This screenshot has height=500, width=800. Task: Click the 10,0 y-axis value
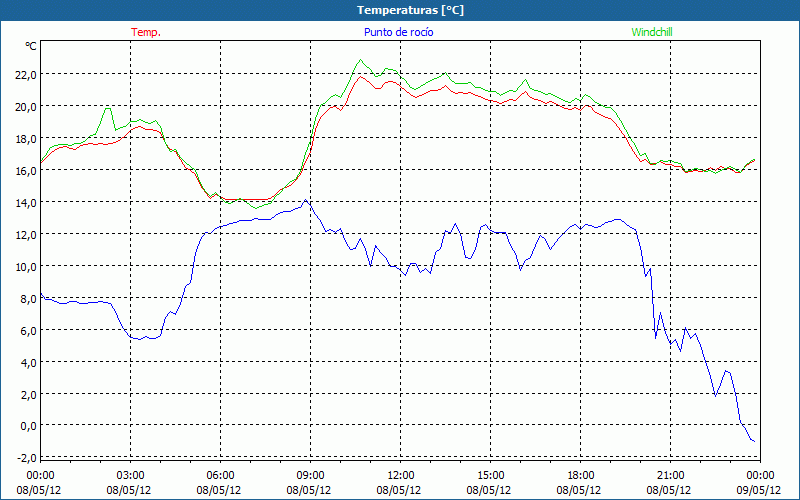pos(26,266)
